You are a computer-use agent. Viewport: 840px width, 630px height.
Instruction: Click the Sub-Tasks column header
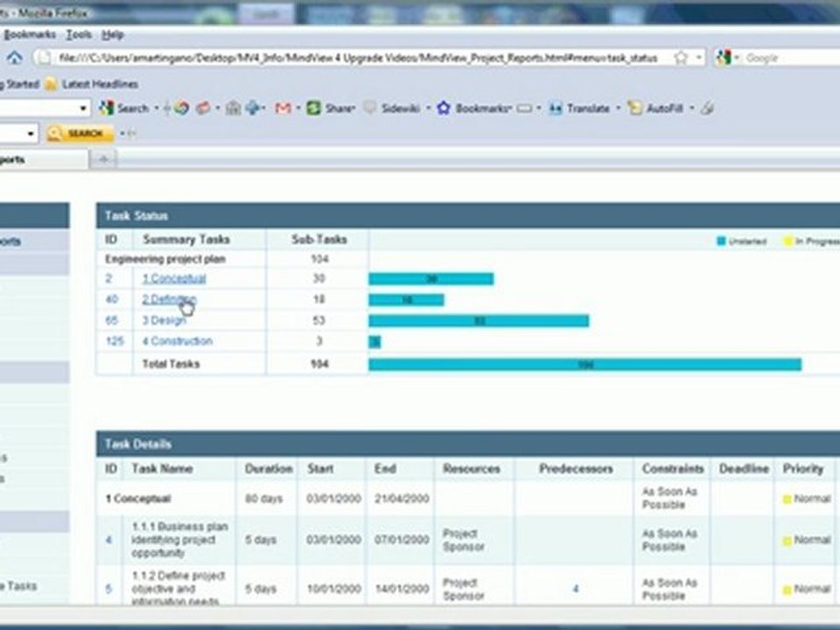pos(319,240)
